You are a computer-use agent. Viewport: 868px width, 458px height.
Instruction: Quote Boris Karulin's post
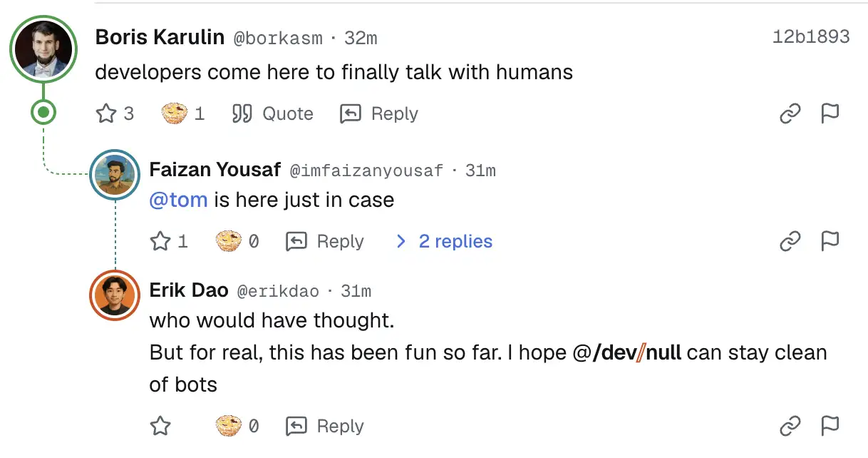click(x=273, y=113)
